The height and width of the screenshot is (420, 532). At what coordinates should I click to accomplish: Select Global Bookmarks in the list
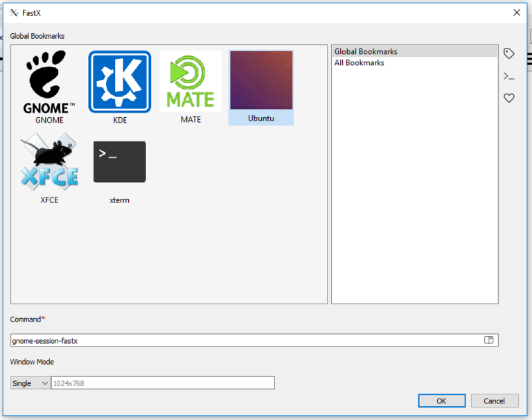pos(366,52)
